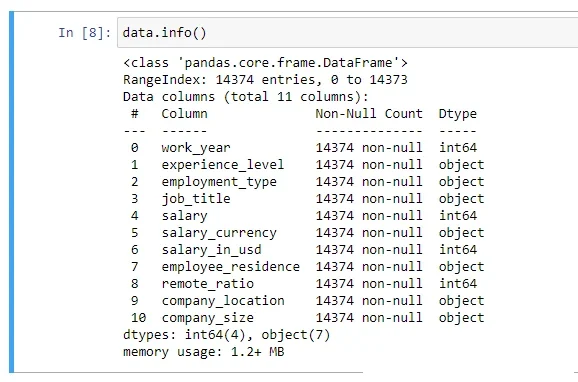This screenshot has width=578, height=382.
Task: Click the object dtype of job_title
Action: tap(461, 199)
